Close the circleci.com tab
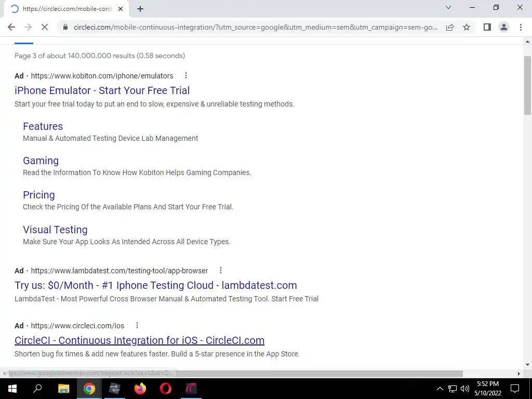Screen dimensions: 532x399 121,9
